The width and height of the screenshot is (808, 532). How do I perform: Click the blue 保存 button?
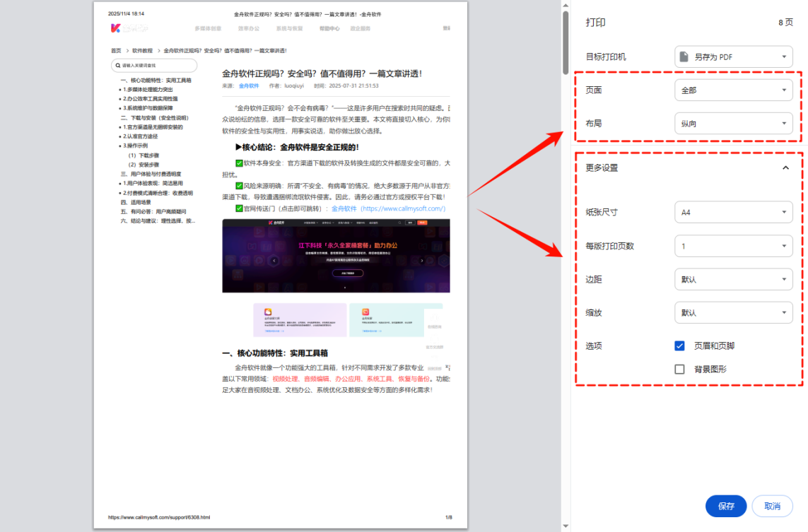pos(725,506)
